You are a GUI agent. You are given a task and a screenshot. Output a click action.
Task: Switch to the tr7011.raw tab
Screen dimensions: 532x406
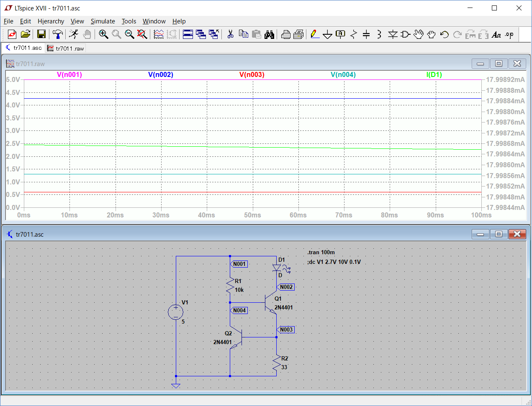pos(66,49)
